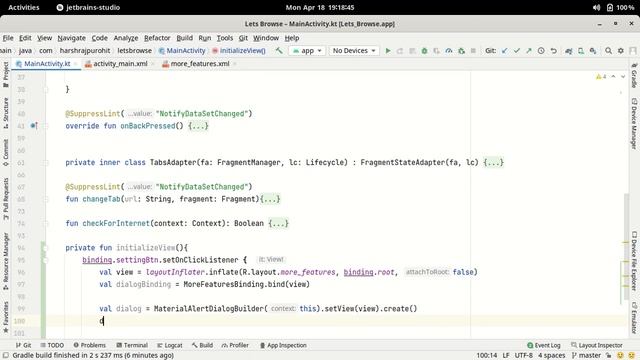Open IDE settings gear icon
Viewport: 640px width, 360px height.
620,51
